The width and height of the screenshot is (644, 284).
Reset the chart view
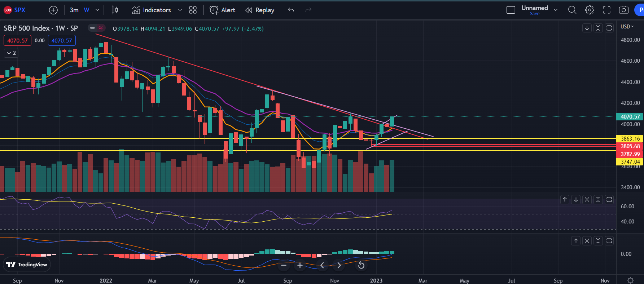pyautogui.click(x=361, y=266)
